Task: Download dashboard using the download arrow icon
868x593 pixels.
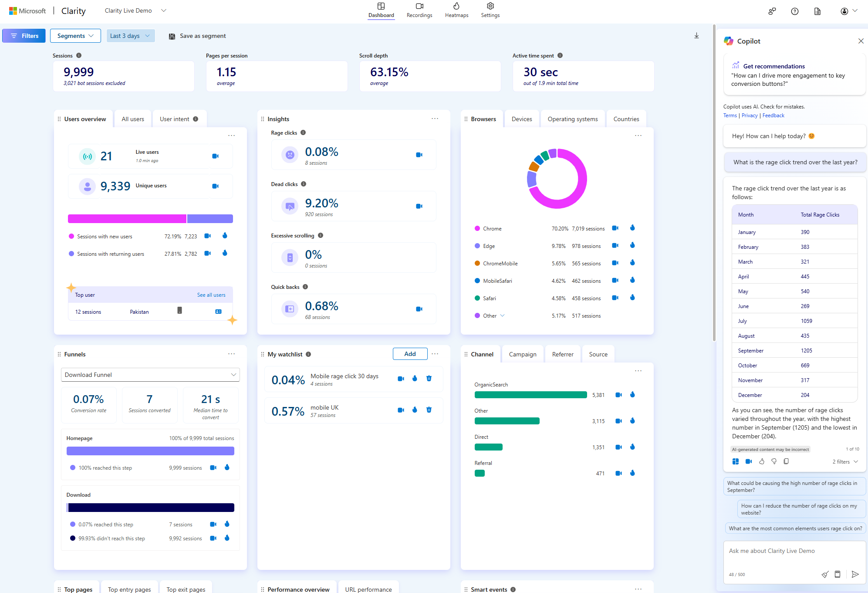Action: click(696, 36)
